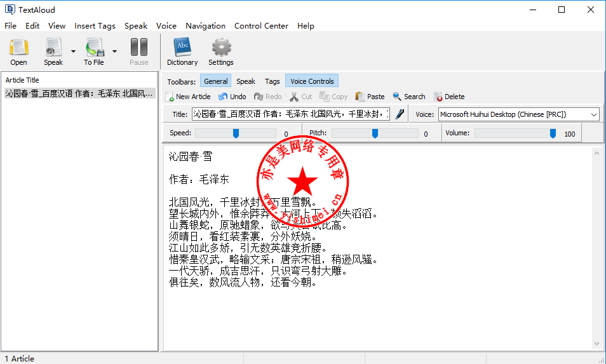
Task: Click the pen icon beside Title field
Action: 400,114
